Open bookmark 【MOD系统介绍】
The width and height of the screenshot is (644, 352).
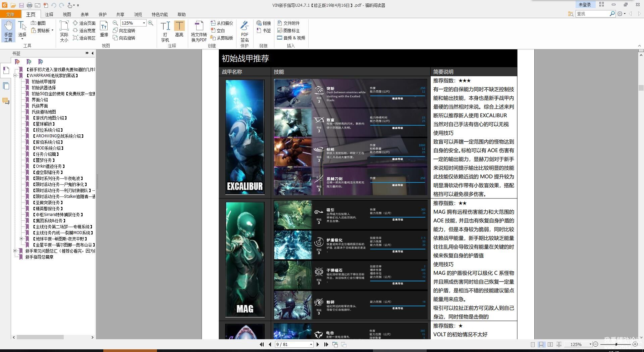coord(48,148)
